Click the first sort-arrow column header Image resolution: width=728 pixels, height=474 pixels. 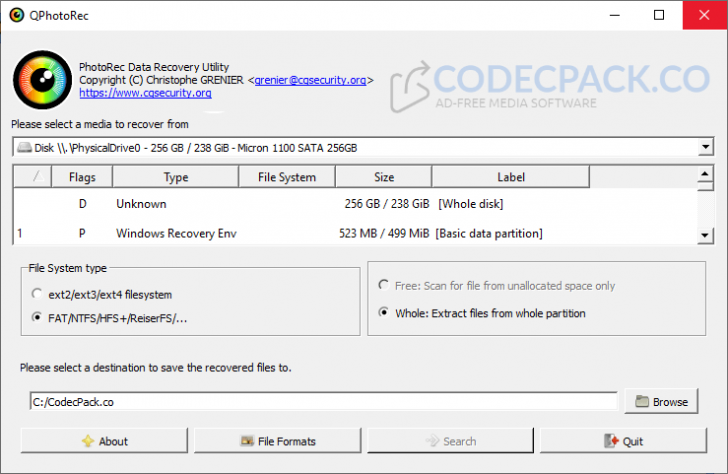[x=33, y=177]
